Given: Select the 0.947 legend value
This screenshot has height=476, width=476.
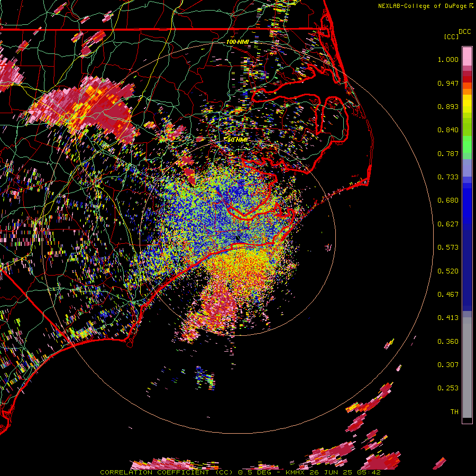Looking at the screenshot, I should (x=448, y=83).
